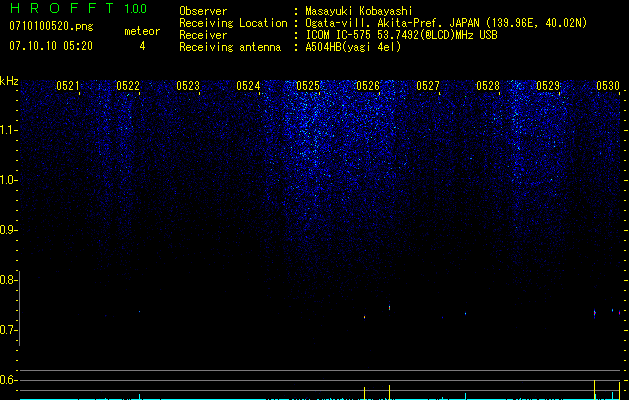This screenshot has width=629, height=400.
Task: Click the 0522 time marker
Action: 128,86
